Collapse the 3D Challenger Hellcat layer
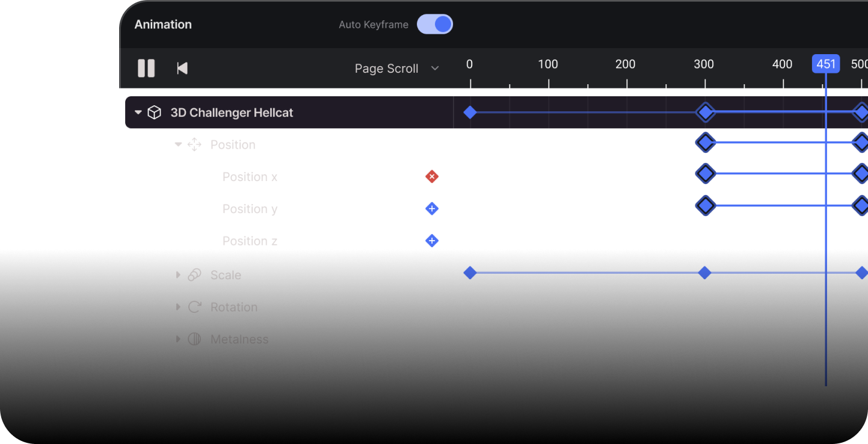868x444 pixels. point(138,113)
